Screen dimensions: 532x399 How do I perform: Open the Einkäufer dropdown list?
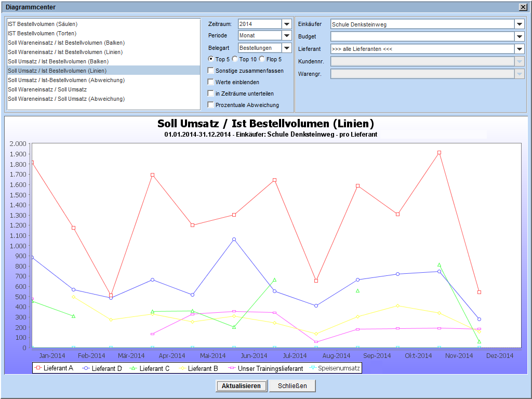520,24
